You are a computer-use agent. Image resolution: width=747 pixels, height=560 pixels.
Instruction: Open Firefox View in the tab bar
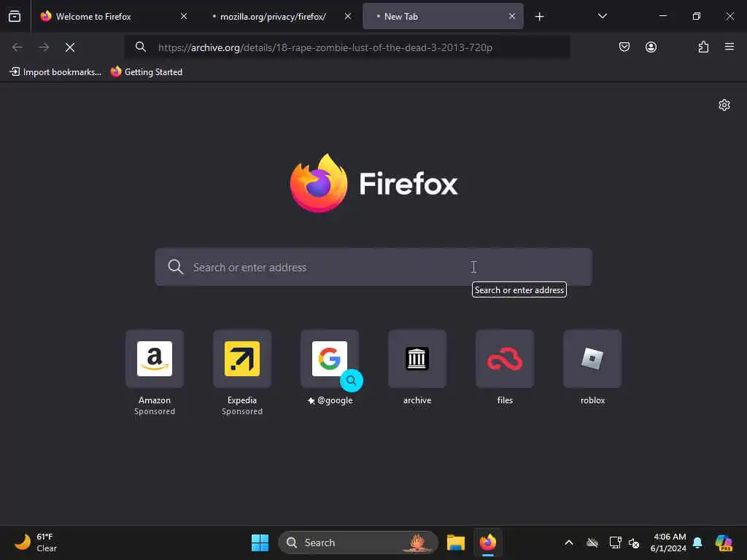coord(15,16)
